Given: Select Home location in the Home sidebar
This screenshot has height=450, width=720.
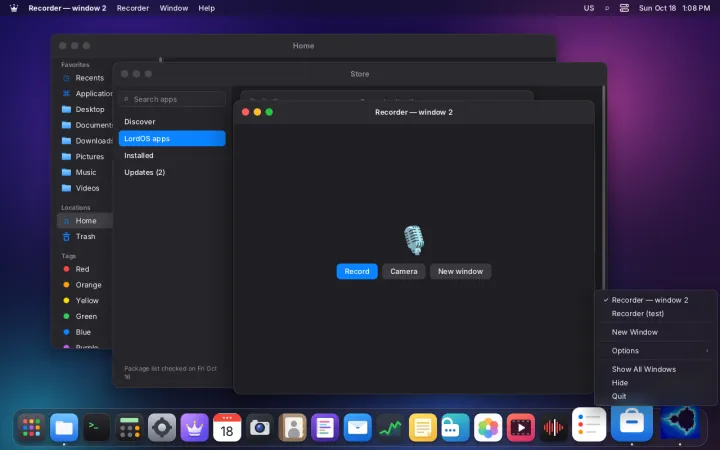Looking at the screenshot, I should point(85,221).
